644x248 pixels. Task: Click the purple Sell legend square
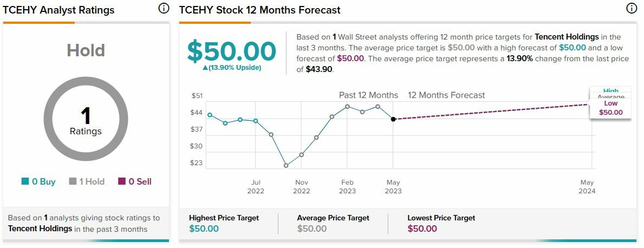tap(122, 181)
